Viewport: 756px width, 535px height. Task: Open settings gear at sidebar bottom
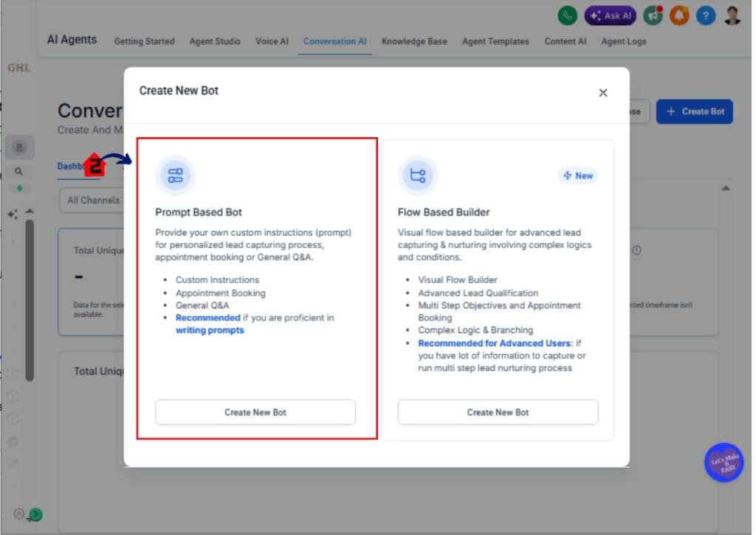[18, 514]
